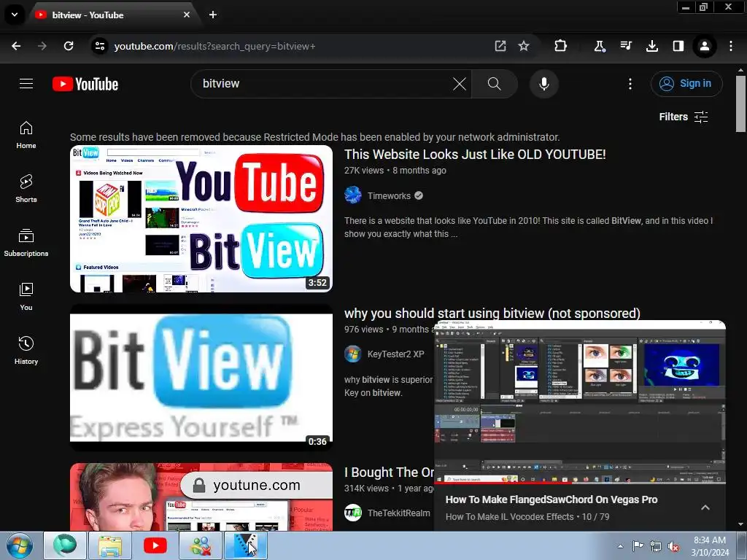Click the muted volume tray icon
The image size is (747, 560).
coord(673,547)
